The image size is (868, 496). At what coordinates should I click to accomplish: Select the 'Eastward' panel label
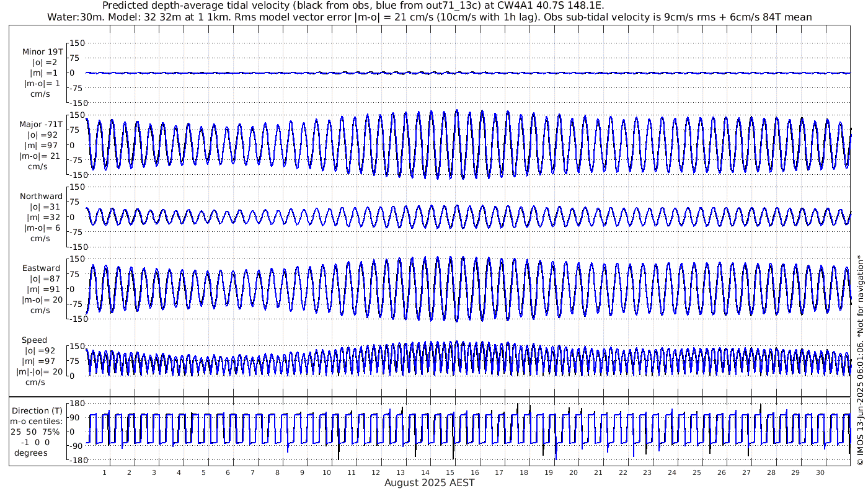[41, 268]
